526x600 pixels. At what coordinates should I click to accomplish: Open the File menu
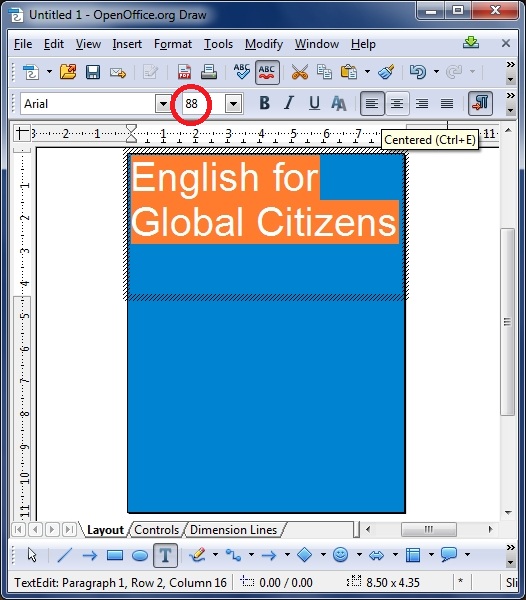[23, 44]
